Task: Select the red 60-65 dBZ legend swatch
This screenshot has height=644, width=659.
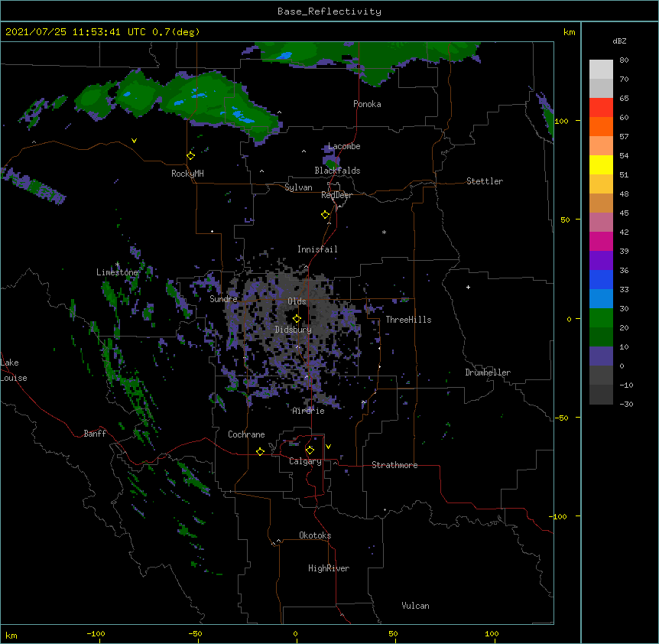Action: click(x=601, y=108)
